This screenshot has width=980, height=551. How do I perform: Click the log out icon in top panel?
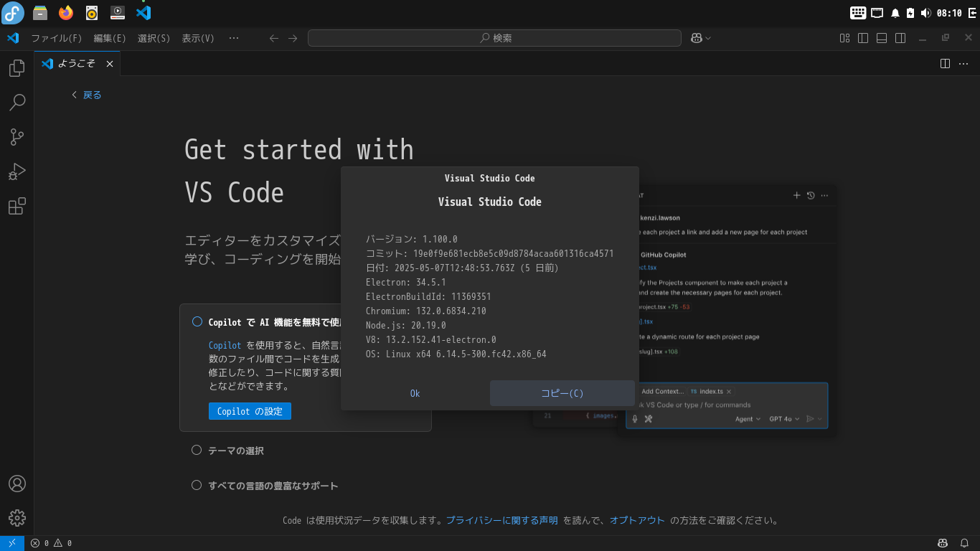coord(972,13)
